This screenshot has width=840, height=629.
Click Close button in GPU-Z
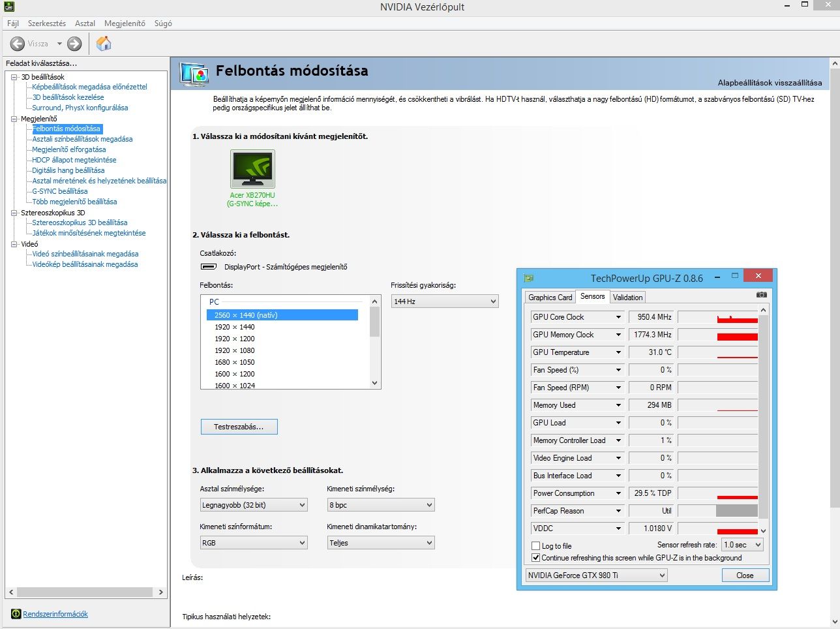click(745, 575)
